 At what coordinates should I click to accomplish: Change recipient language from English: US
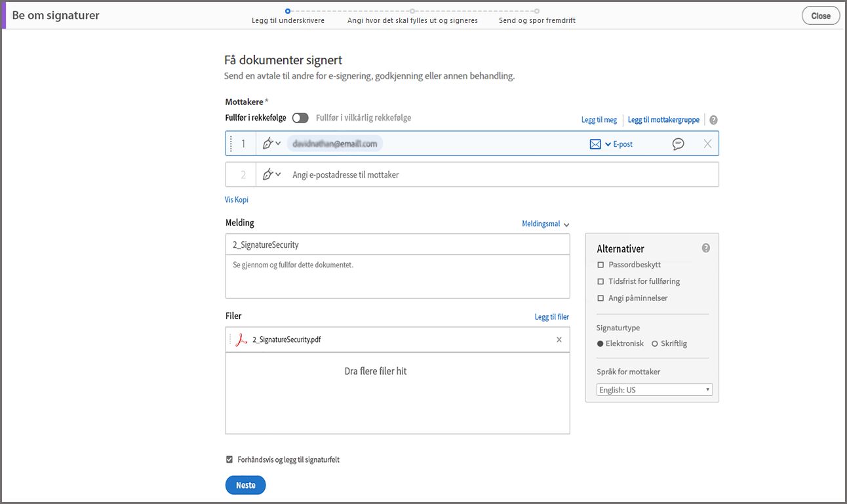coord(654,389)
